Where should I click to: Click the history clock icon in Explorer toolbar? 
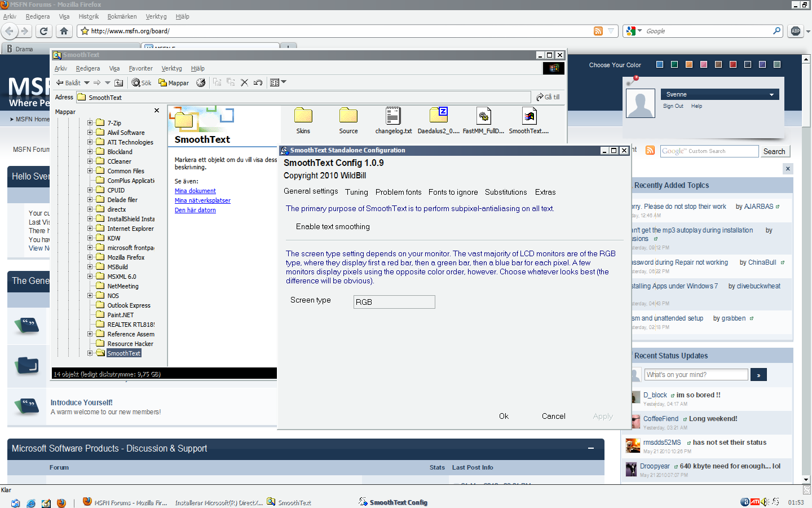[201, 82]
